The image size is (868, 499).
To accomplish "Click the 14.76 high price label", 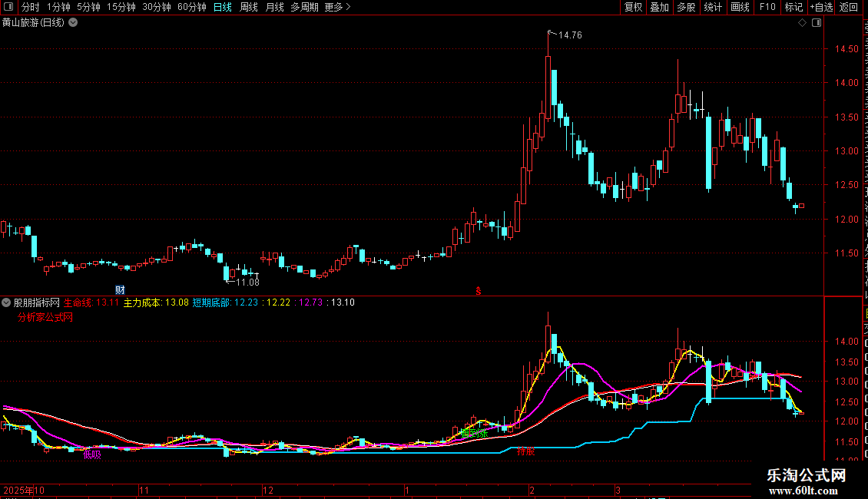I will [570, 35].
